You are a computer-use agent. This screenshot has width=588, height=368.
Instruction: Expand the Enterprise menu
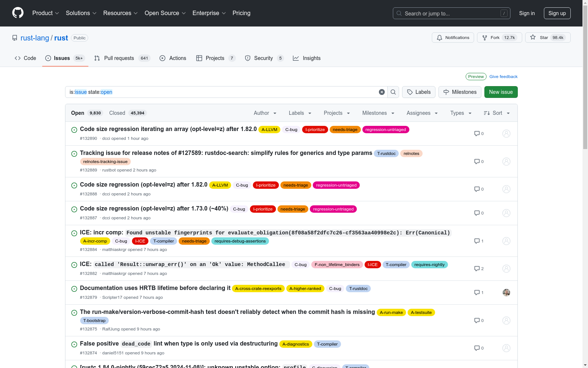point(209,13)
